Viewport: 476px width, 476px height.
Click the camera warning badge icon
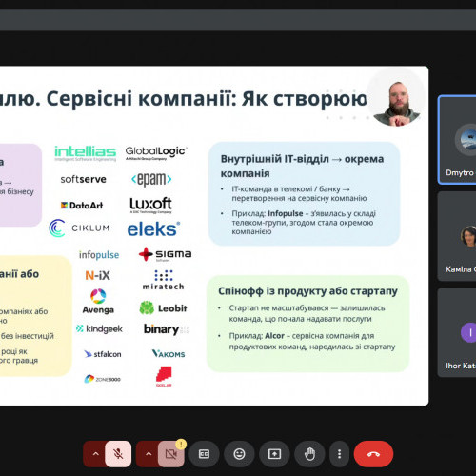181,445
